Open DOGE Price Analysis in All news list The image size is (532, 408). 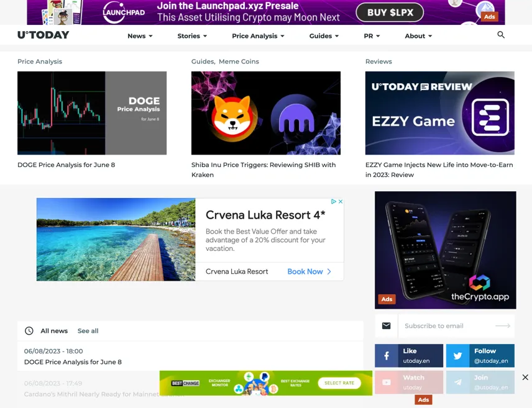click(73, 362)
